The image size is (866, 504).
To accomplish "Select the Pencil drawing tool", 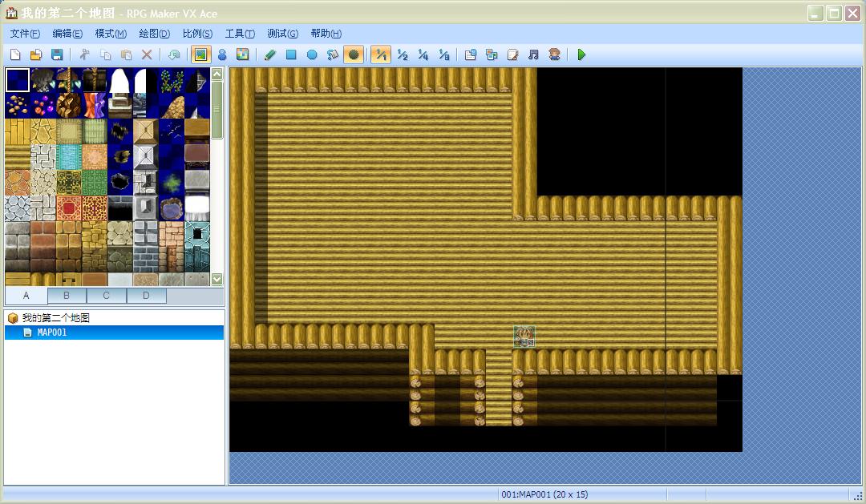I will pos(270,54).
